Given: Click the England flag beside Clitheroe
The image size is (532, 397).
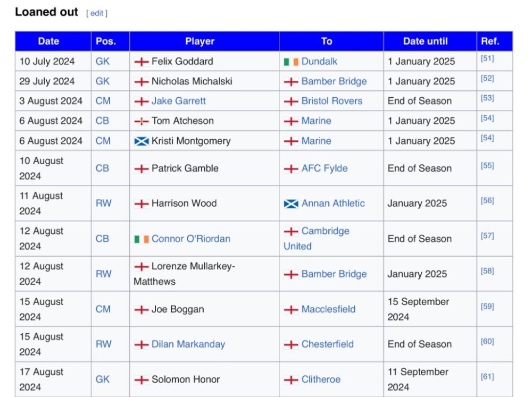Looking at the screenshot, I should (291, 380).
